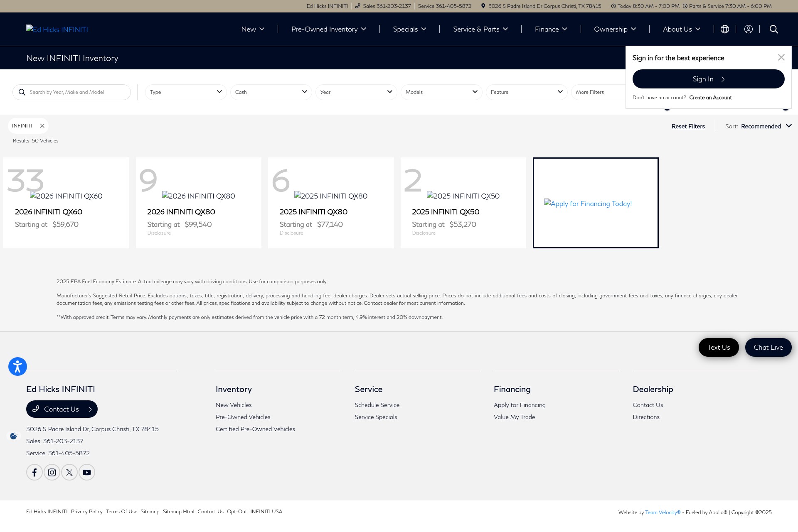Open the Pre-Owned Inventory menu

point(328,29)
